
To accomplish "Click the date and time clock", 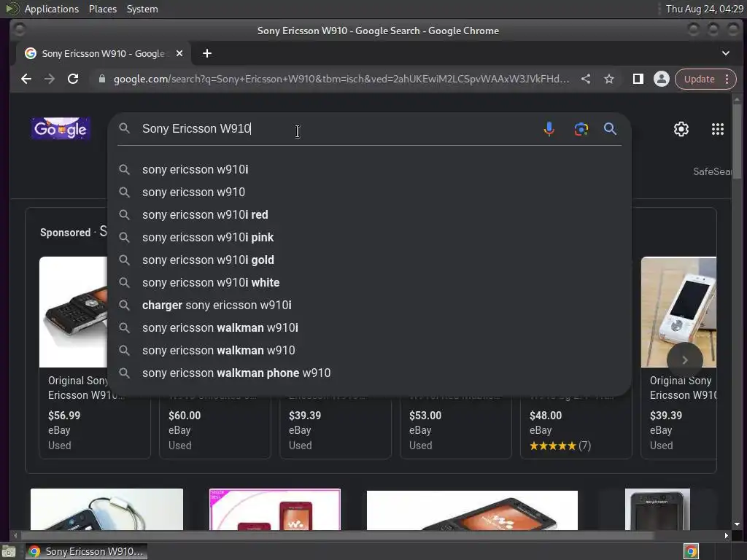I will click(x=705, y=9).
